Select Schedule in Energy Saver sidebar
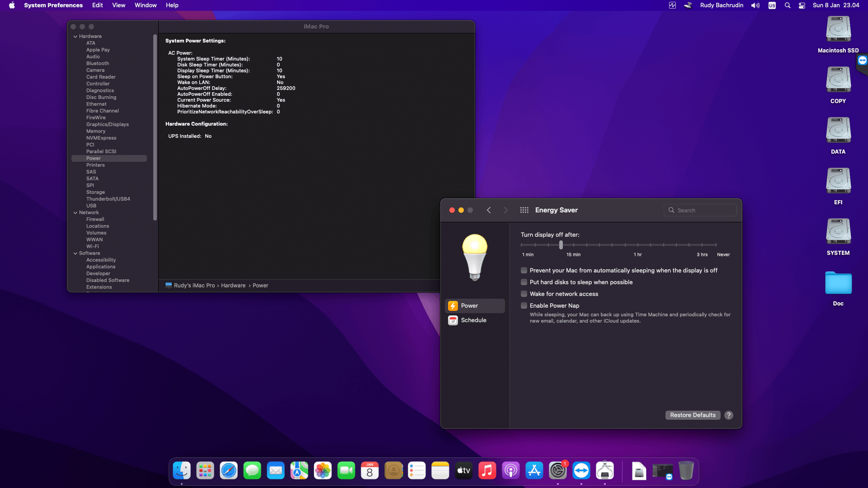Viewport: 868px width, 488px height. (475, 320)
